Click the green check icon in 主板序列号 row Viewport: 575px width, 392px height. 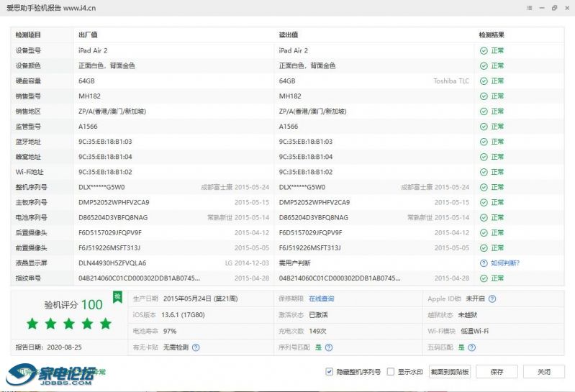pyautogui.click(x=484, y=203)
